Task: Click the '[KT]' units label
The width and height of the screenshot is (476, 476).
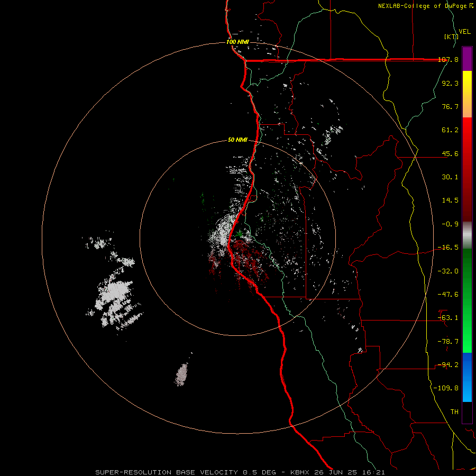Action: (451, 36)
